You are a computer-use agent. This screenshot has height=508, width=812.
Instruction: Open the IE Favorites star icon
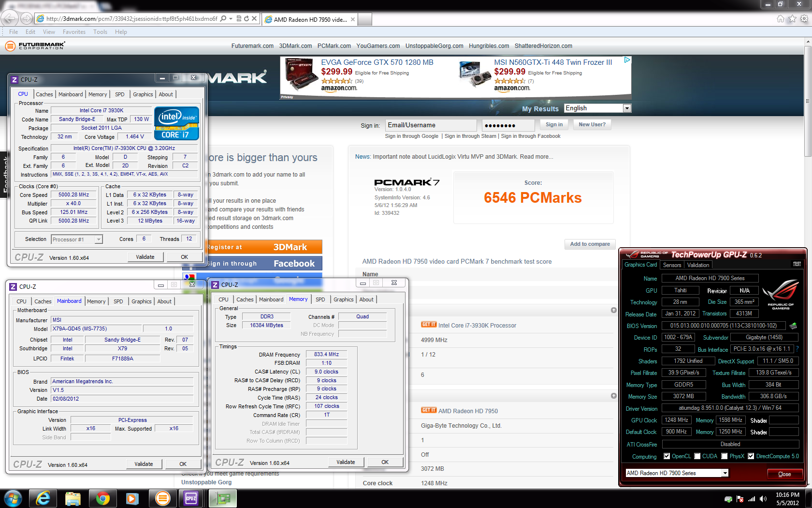[792, 19]
